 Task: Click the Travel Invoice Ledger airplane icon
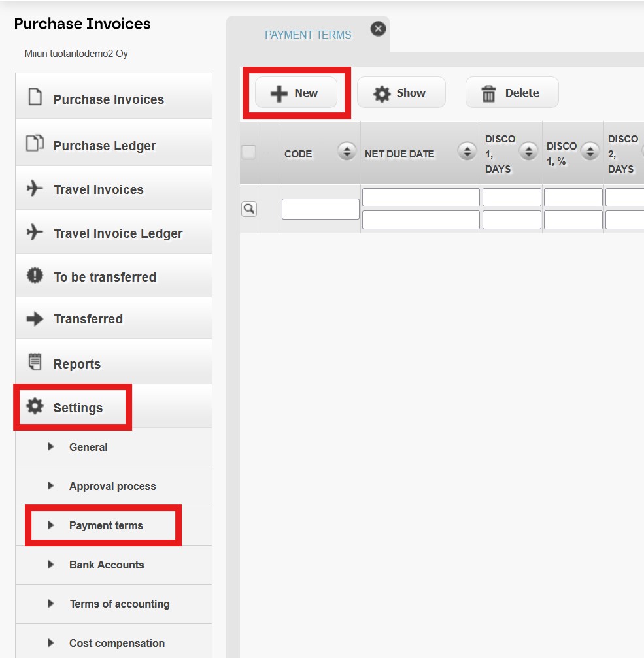coord(35,232)
